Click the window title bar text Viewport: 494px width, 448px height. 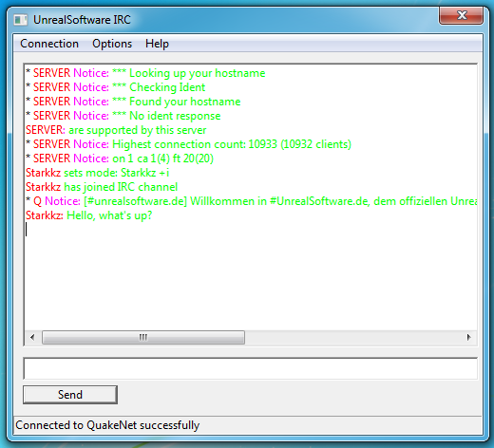(x=82, y=20)
